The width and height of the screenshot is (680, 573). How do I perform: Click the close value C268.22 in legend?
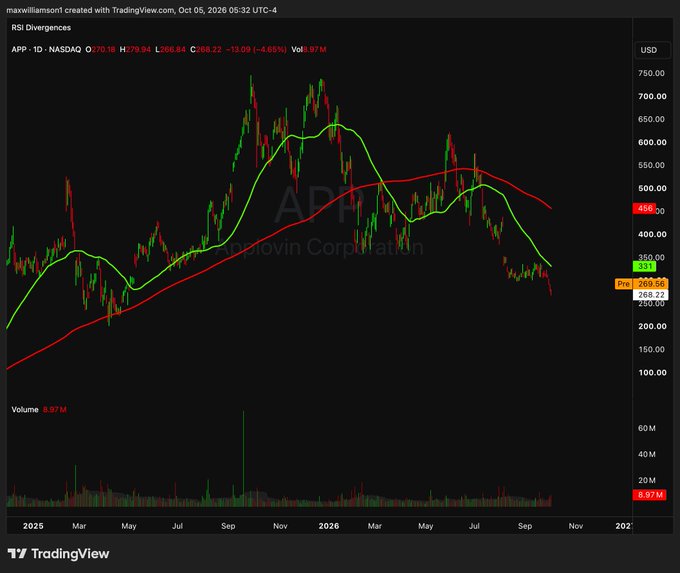click(x=206, y=49)
